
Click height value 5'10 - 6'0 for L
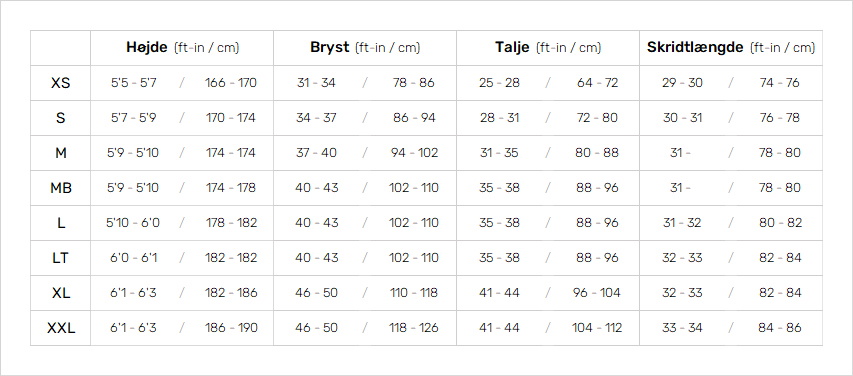pyautogui.click(x=133, y=223)
